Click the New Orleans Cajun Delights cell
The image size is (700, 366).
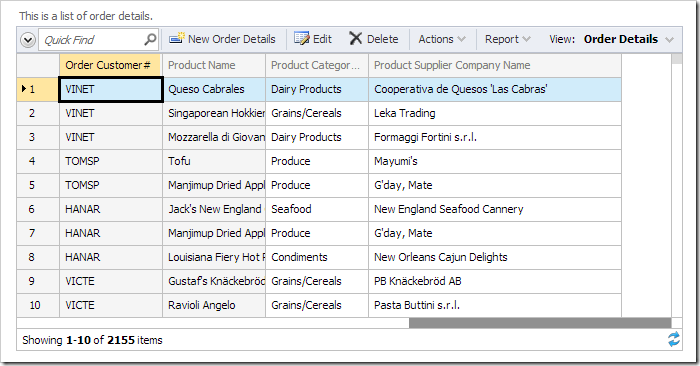point(495,258)
